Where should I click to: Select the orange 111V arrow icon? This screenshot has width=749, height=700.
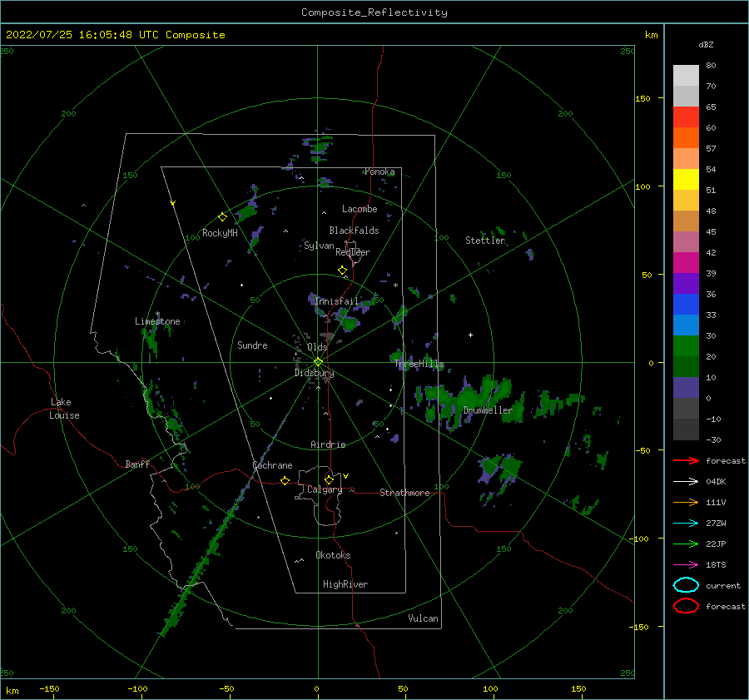(686, 502)
